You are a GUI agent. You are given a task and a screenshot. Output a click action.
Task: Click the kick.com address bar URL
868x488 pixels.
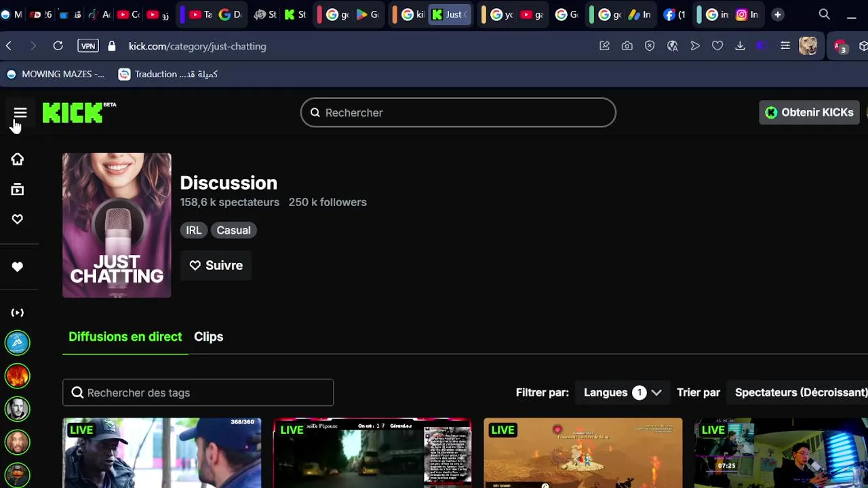coord(197,46)
